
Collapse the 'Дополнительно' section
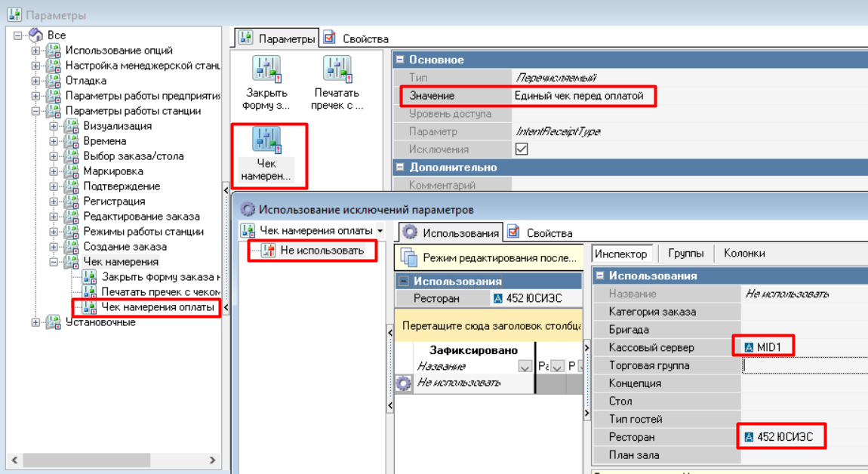tap(401, 168)
